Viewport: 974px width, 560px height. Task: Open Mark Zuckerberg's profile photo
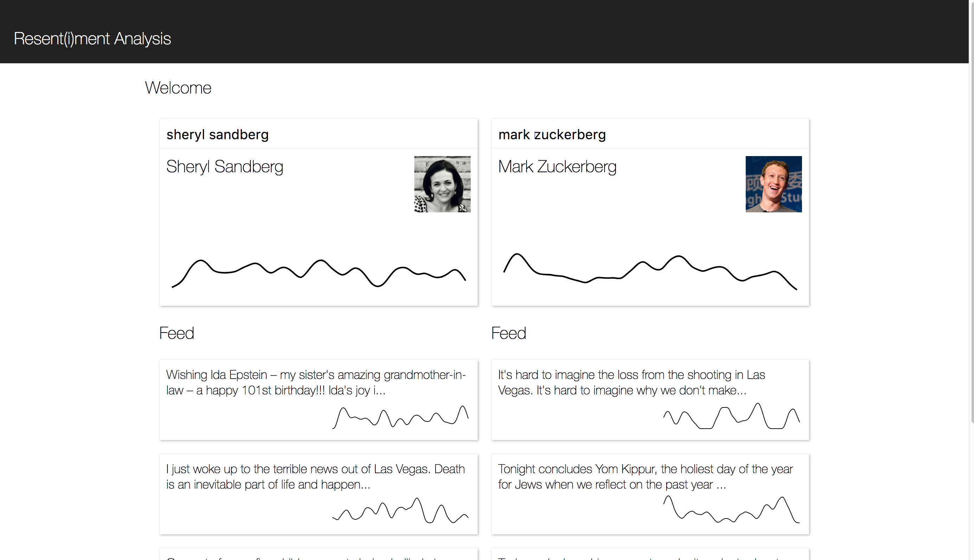[774, 184]
